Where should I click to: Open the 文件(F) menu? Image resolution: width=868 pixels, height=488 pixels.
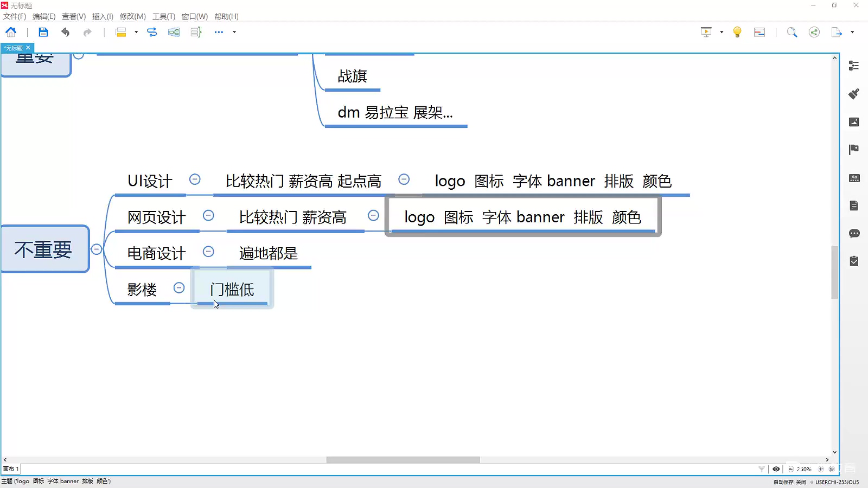click(x=15, y=16)
